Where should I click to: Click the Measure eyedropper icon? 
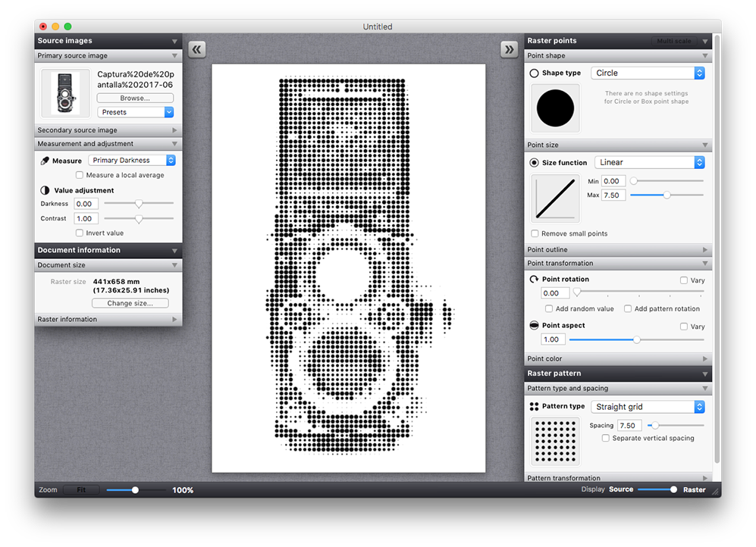(x=45, y=161)
